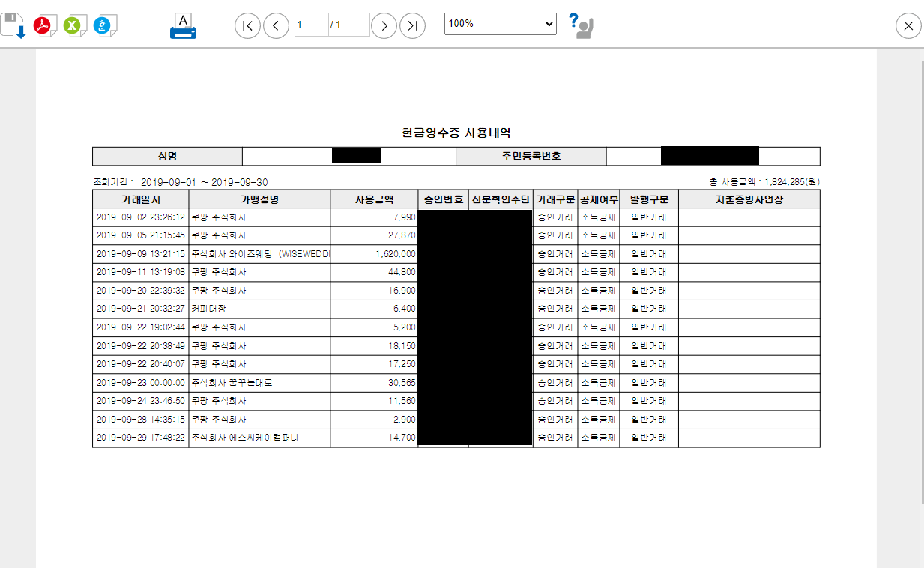
Task: Click amount 18,150
Action: pos(402,345)
